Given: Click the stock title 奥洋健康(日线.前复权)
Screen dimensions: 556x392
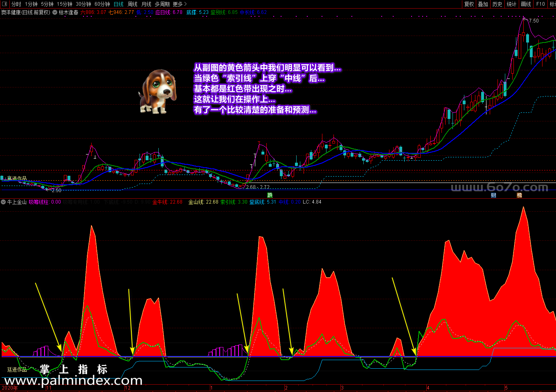Looking at the screenshot, I should [25, 12].
